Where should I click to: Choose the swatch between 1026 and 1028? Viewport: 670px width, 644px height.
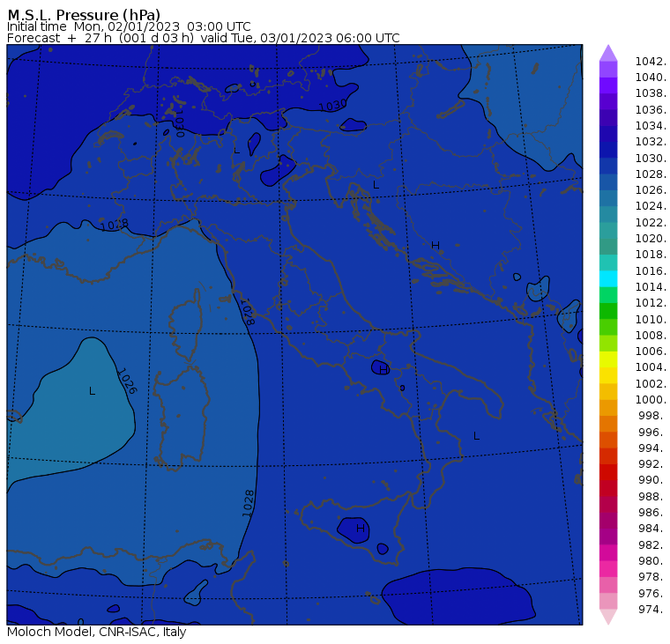coord(608,182)
